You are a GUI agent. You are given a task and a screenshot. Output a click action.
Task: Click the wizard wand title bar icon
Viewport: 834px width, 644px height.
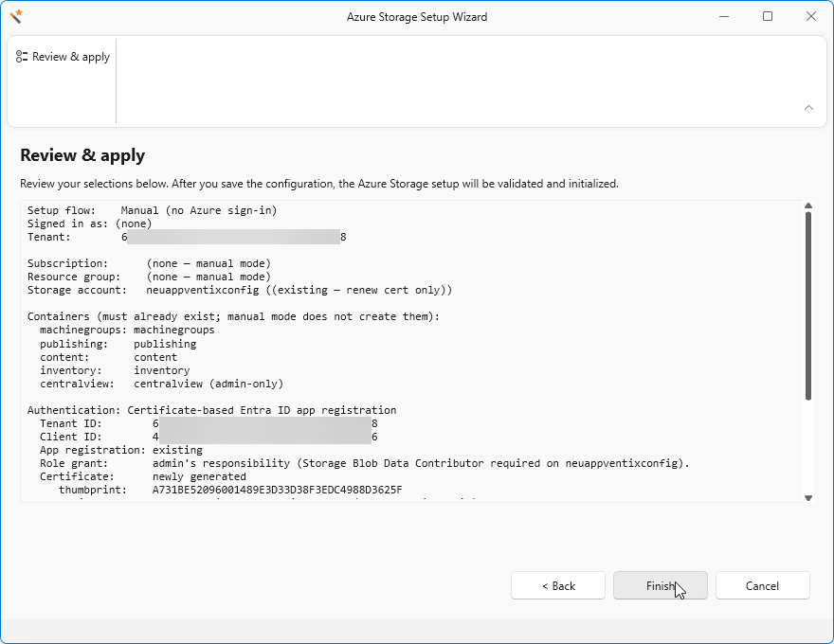(x=16, y=16)
